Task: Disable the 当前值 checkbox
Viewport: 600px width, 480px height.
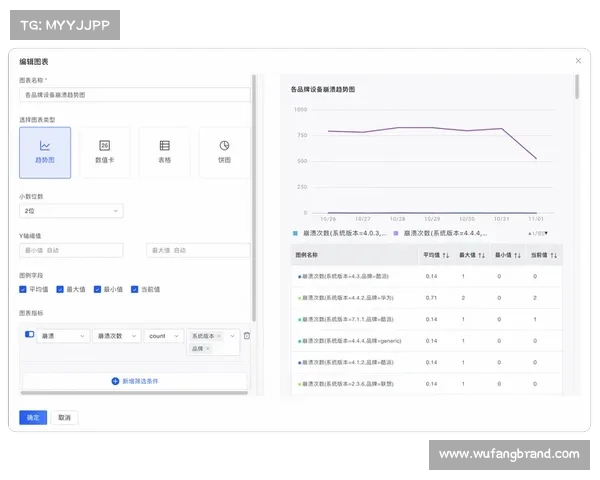Action: tap(133, 289)
